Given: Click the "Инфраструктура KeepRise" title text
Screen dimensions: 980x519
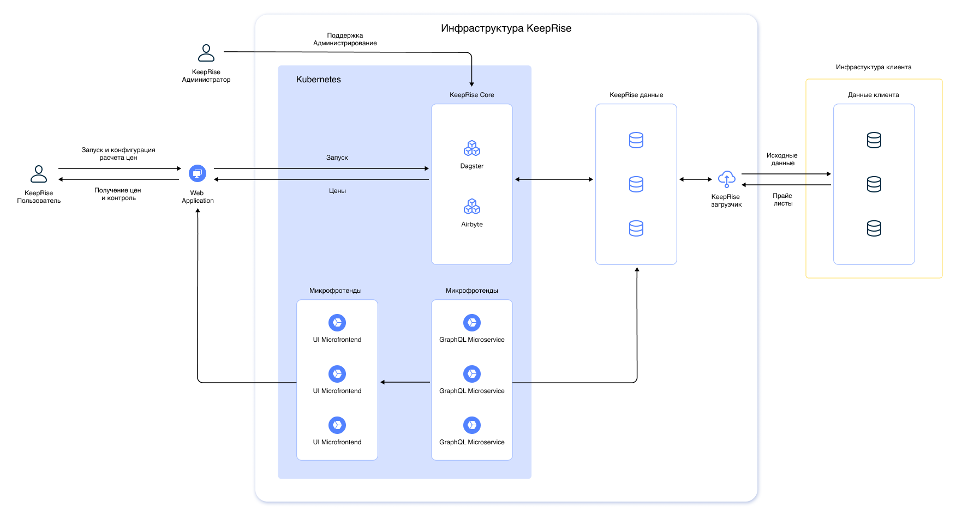Looking at the screenshot, I should point(506,28).
